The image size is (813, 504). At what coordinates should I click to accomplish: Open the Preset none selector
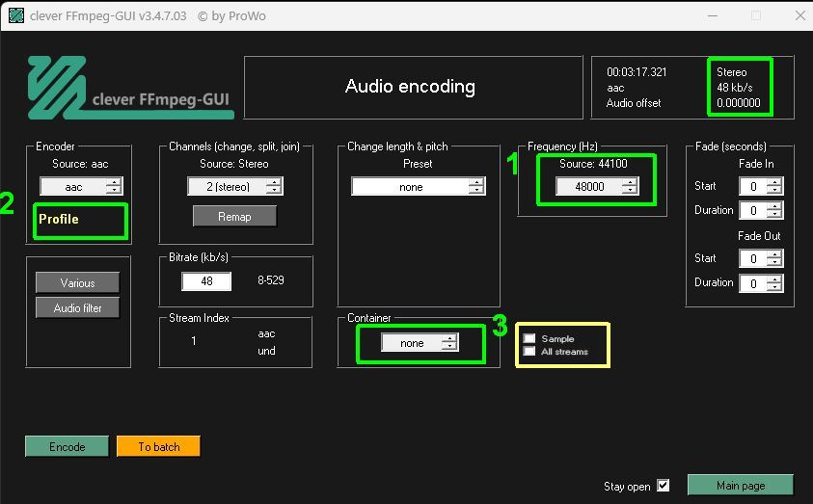click(x=418, y=187)
